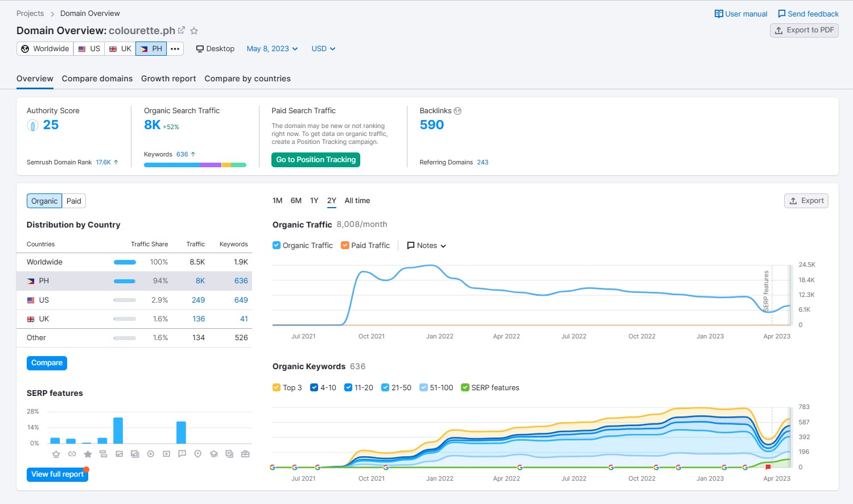Disable the Top 3 keywords checkbox
The width and height of the screenshot is (853, 504).
277,387
